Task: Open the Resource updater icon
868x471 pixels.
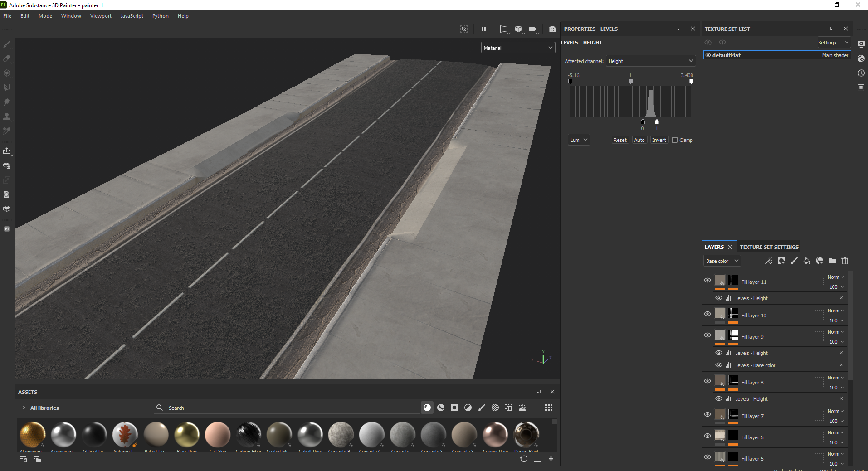Action: pos(7,194)
